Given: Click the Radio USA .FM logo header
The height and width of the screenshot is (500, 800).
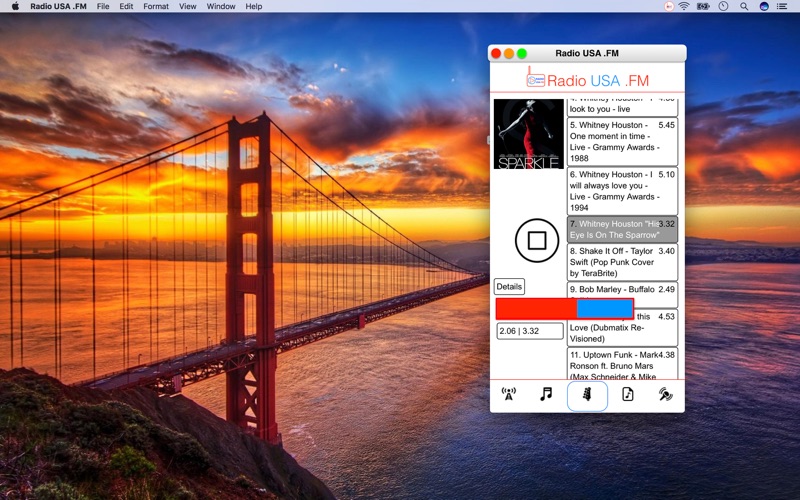Looking at the screenshot, I should click(x=587, y=79).
